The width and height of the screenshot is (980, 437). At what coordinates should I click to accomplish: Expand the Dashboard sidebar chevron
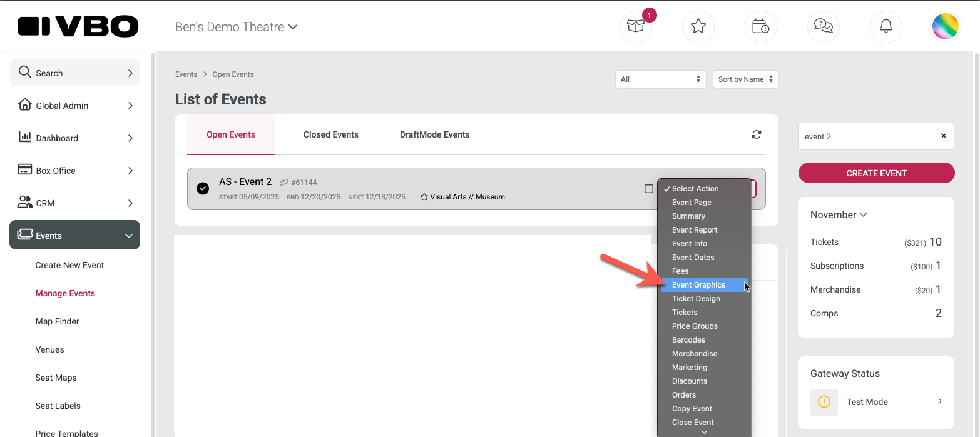coord(130,138)
